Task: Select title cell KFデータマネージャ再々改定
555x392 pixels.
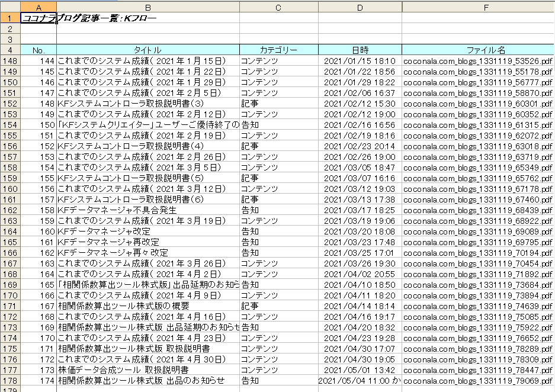Action: 148,253
